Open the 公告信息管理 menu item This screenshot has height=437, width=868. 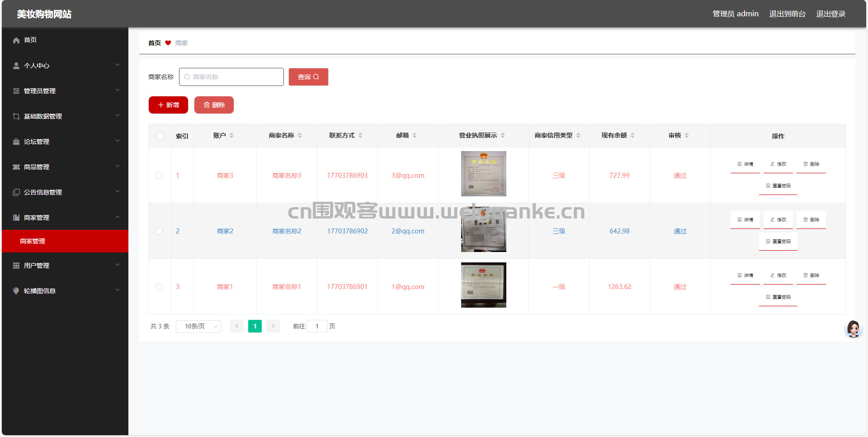pos(65,192)
